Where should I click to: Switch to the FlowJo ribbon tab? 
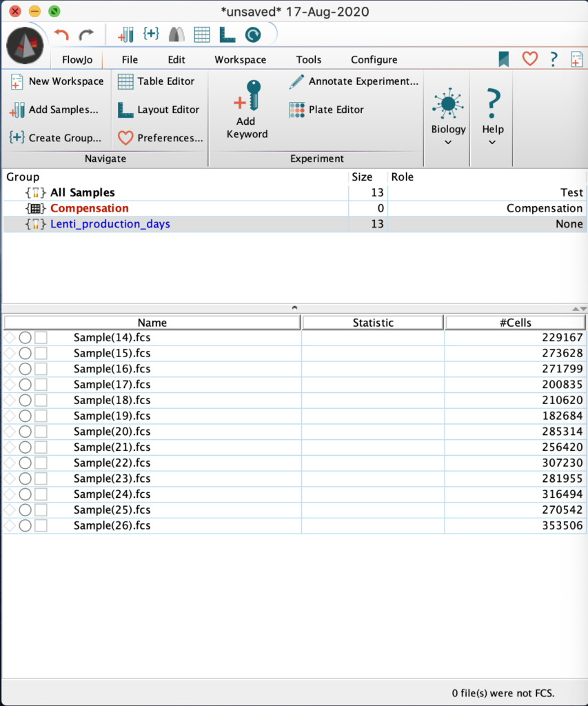[x=77, y=59]
